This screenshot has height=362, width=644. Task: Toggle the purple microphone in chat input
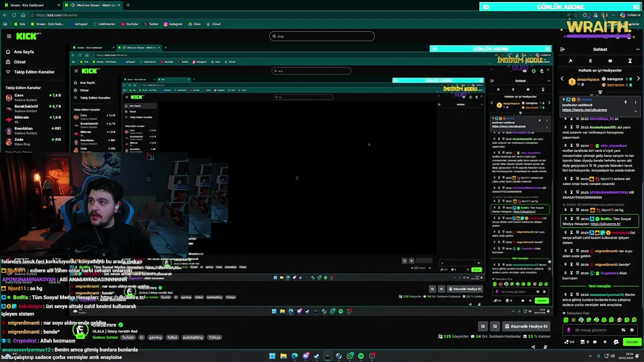[x=569, y=330]
